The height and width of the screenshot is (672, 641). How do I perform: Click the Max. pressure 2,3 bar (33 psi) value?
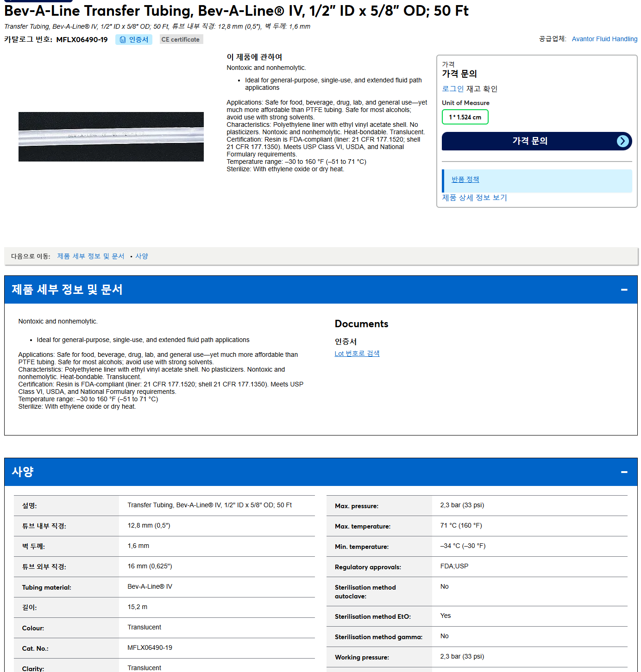pyautogui.click(x=462, y=505)
